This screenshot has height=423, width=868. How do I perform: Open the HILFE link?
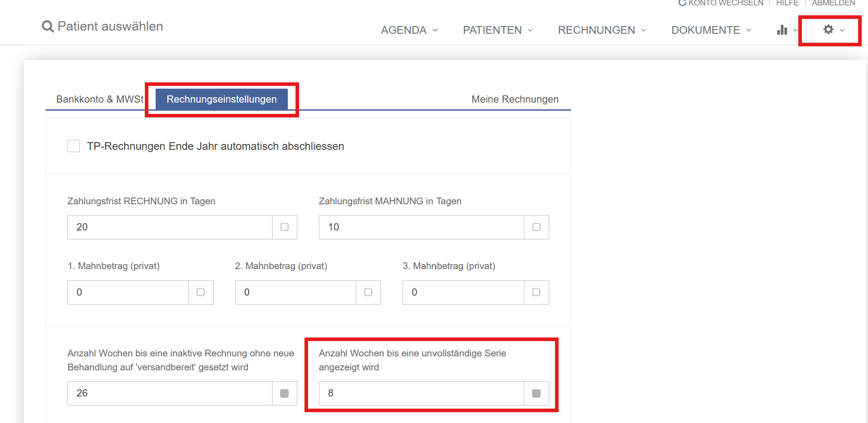(787, 3)
